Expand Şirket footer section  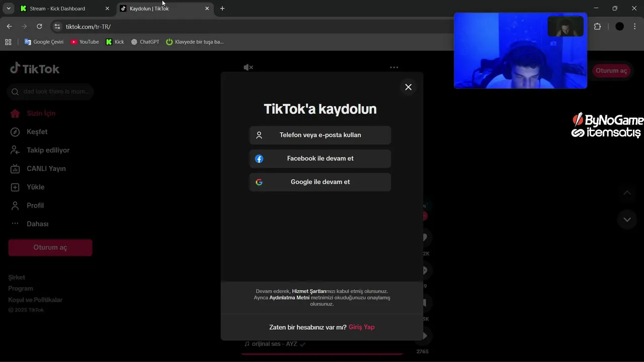pyautogui.click(x=17, y=278)
